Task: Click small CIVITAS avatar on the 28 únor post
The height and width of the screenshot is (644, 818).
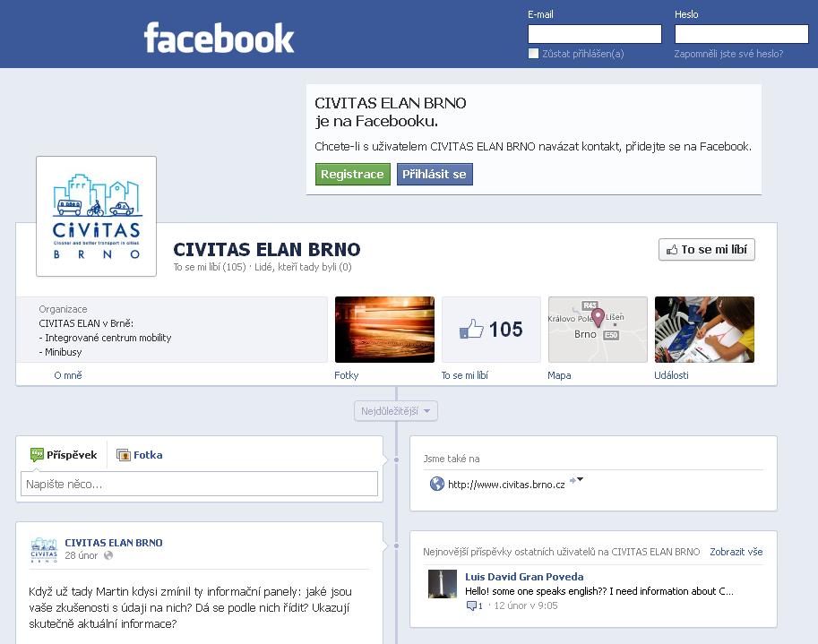Action: 44,549
